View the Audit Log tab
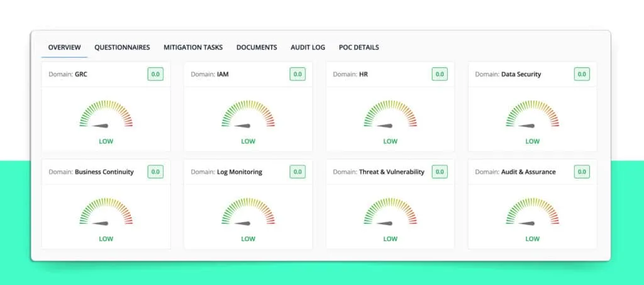Screen dimensions: 644x285 [308, 47]
